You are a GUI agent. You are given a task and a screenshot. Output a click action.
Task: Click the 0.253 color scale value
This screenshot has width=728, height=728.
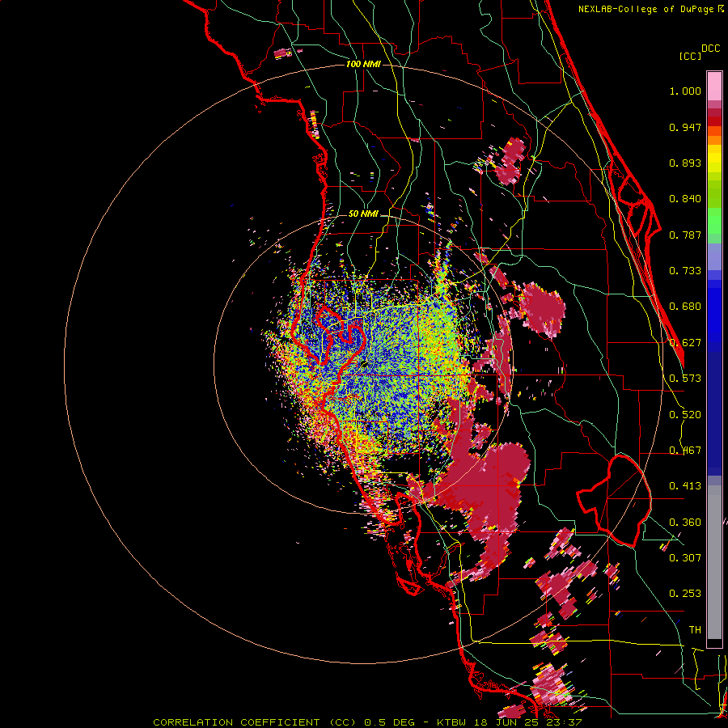tap(685, 594)
